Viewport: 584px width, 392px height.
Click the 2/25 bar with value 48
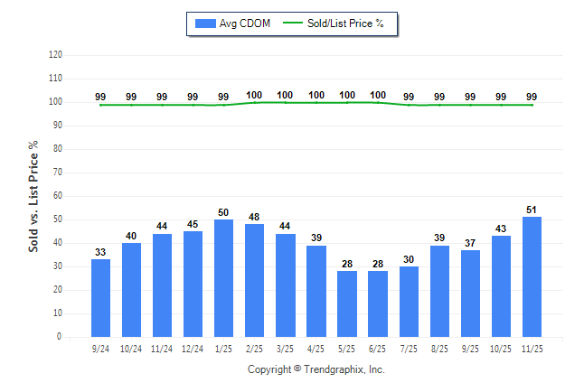coord(254,281)
